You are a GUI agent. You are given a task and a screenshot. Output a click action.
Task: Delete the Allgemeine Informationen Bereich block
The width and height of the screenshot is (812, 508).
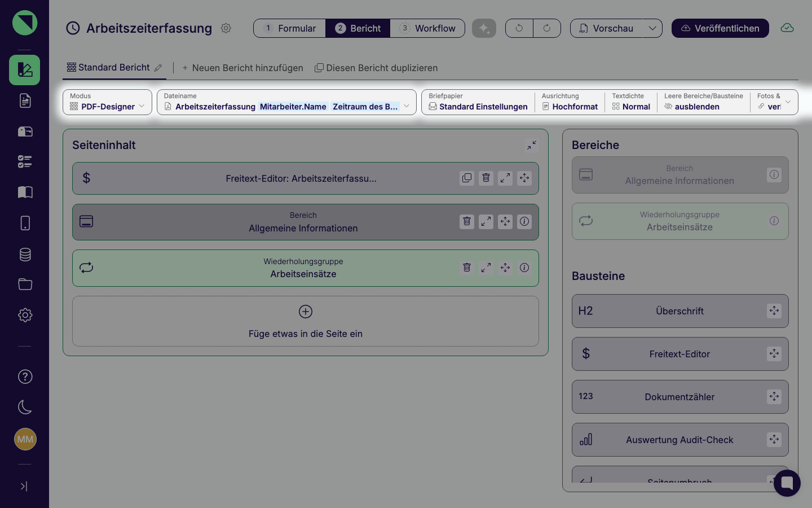pyautogui.click(x=467, y=221)
